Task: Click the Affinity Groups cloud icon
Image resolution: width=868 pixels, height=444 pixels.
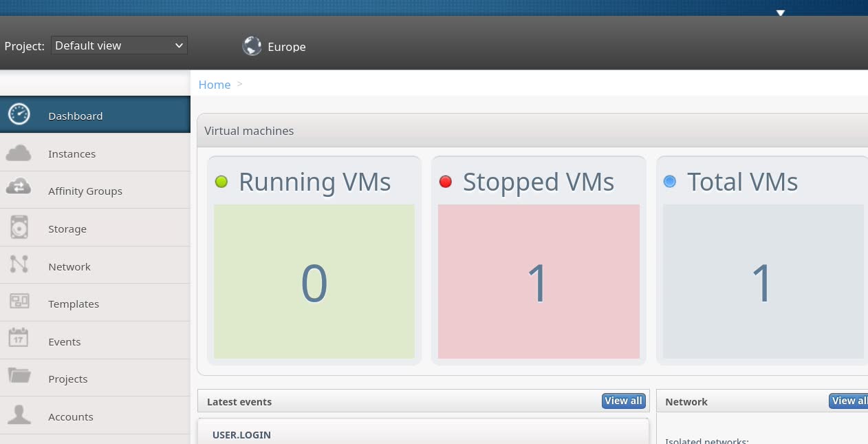Action: coord(19,187)
